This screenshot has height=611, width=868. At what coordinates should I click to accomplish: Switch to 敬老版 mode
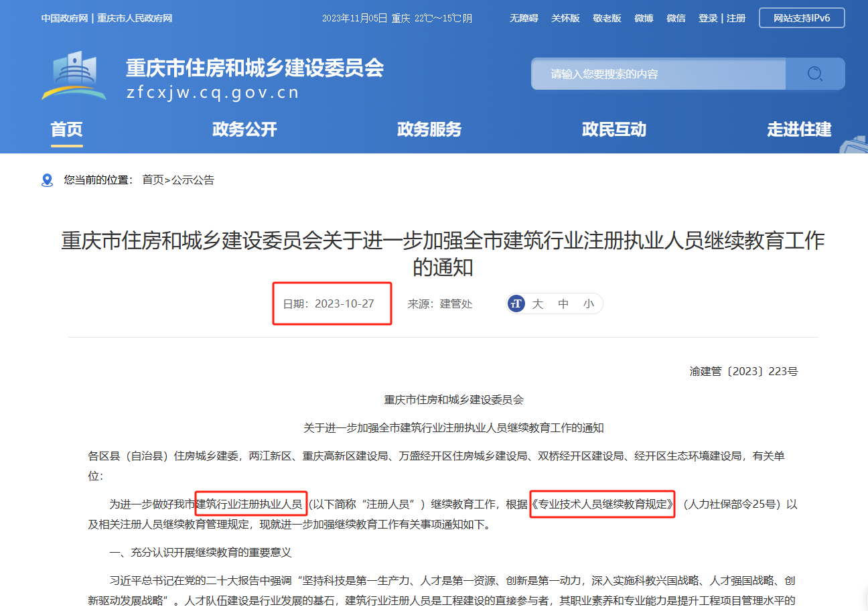coord(607,18)
